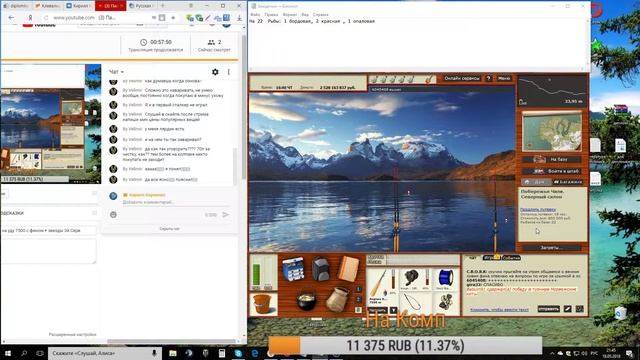640x360 pixels.
Task: Open Windows Start menu
Action: [x=7, y=353]
